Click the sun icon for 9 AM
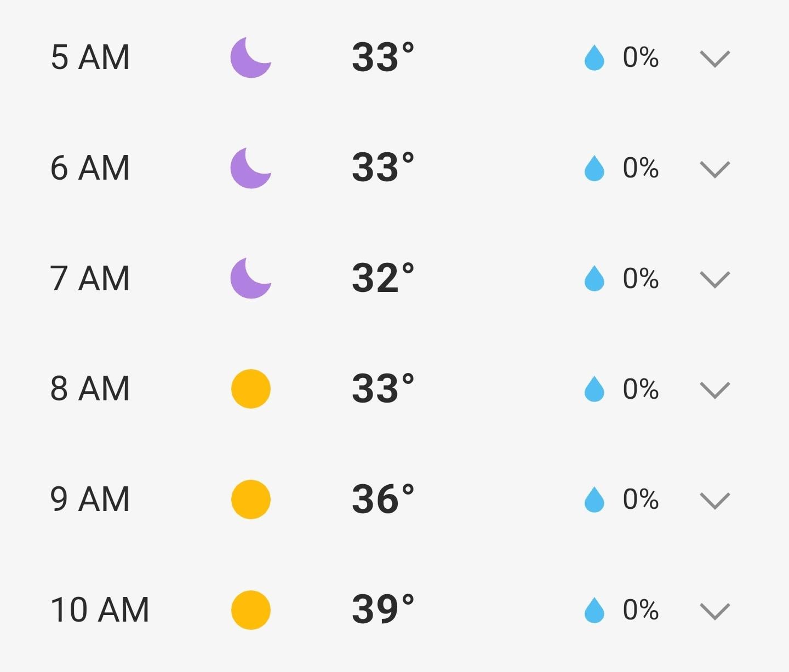Screen dimensions: 789x672 tap(251, 499)
